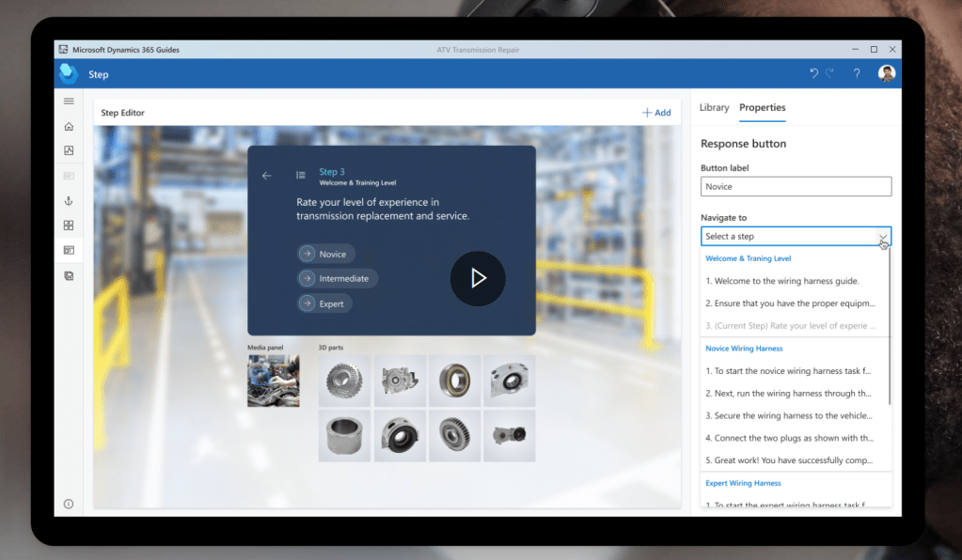The width and height of the screenshot is (962, 560).
Task: Click the back arrow on the step card
Action: pyautogui.click(x=267, y=175)
